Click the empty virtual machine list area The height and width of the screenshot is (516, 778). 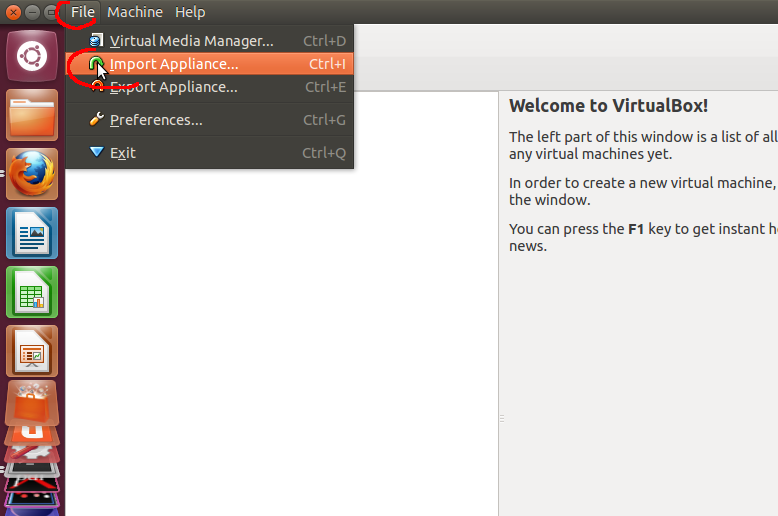pos(281,342)
